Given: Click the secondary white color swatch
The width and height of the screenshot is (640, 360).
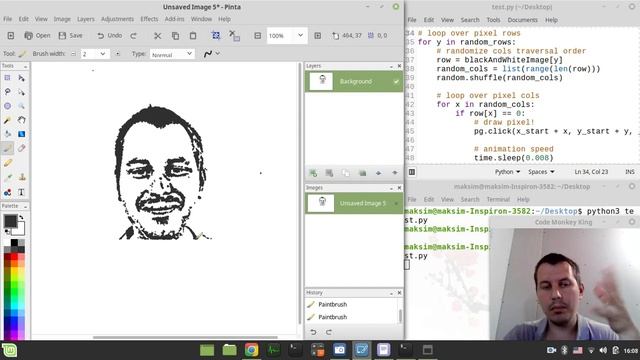Looking at the screenshot, I should [x=20, y=230].
